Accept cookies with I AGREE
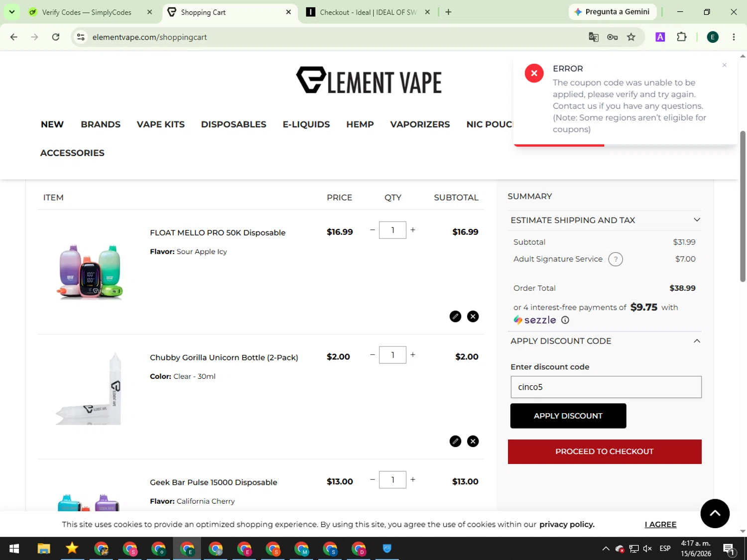The height and width of the screenshot is (560, 747). 660,525
